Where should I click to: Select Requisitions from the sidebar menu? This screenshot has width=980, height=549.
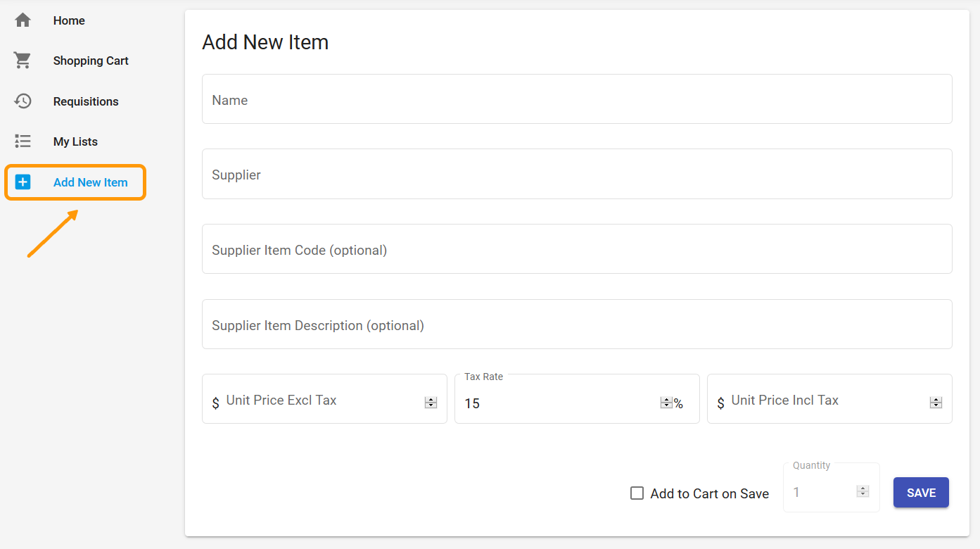point(86,101)
